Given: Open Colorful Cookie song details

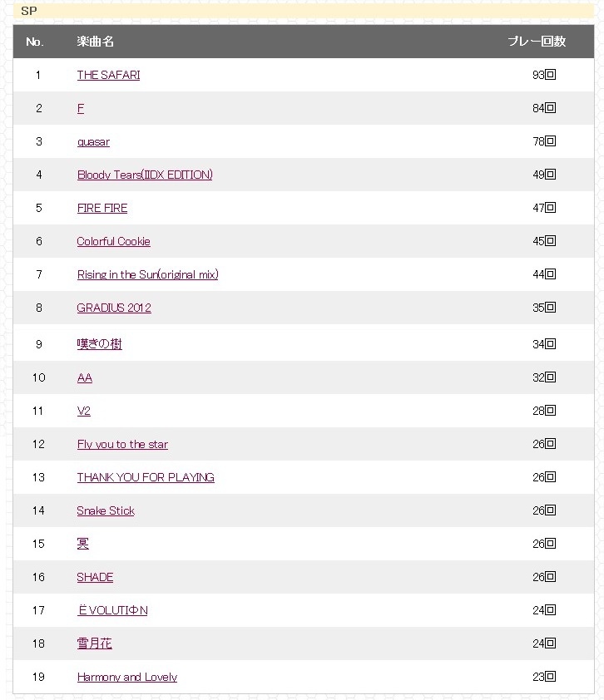Looking at the screenshot, I should [113, 242].
